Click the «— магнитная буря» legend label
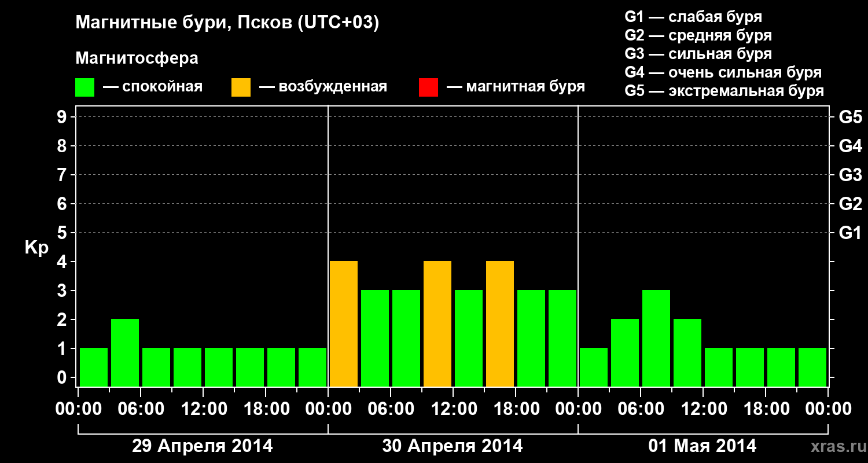This screenshot has width=868, height=463. point(516,87)
